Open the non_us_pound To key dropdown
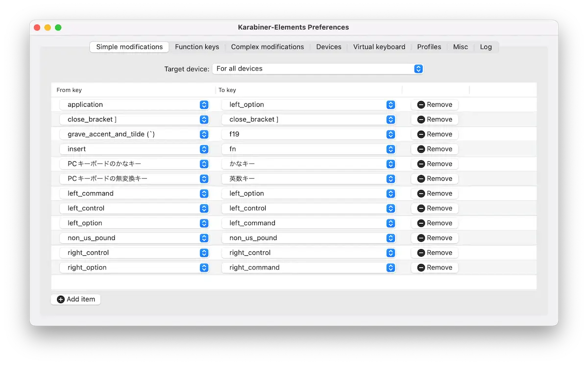588x365 pixels. pyautogui.click(x=309, y=238)
